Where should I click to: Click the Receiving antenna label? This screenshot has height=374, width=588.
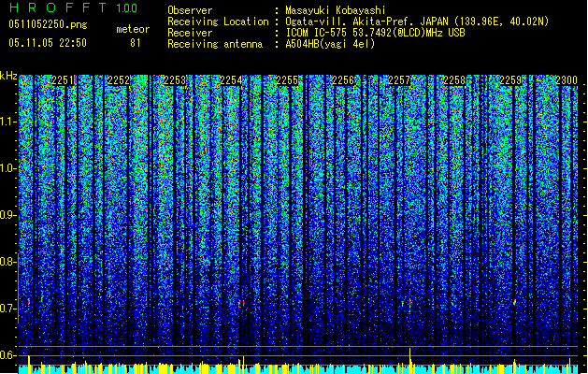point(215,44)
